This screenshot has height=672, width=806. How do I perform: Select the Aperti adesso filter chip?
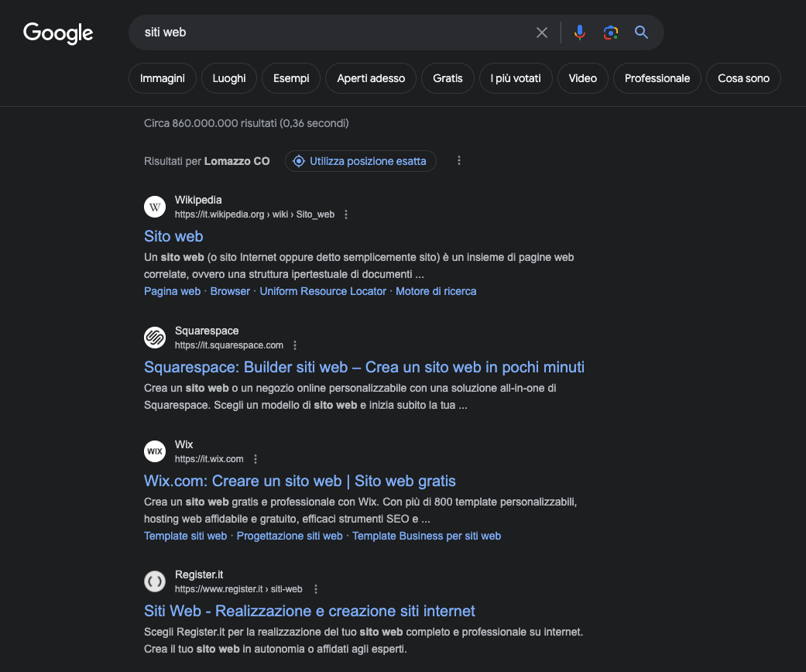pos(371,78)
